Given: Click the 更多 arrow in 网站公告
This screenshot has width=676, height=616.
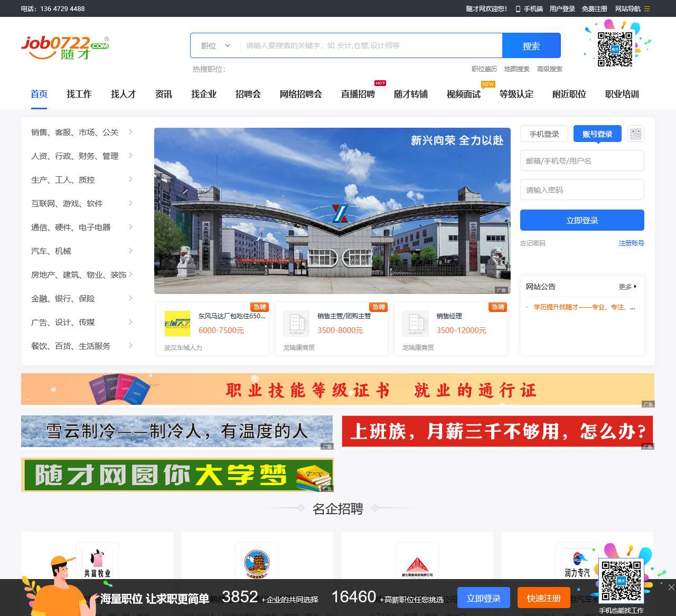Looking at the screenshot, I should pos(628,287).
